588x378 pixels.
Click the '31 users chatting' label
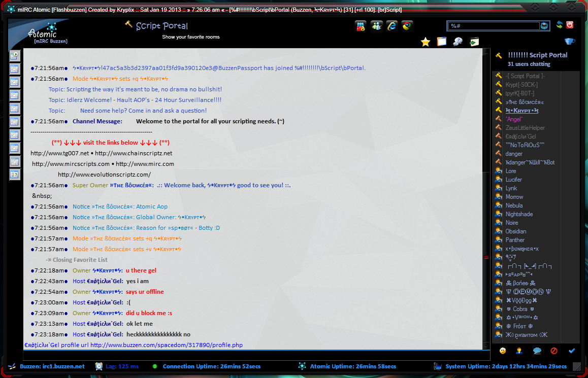529,64
